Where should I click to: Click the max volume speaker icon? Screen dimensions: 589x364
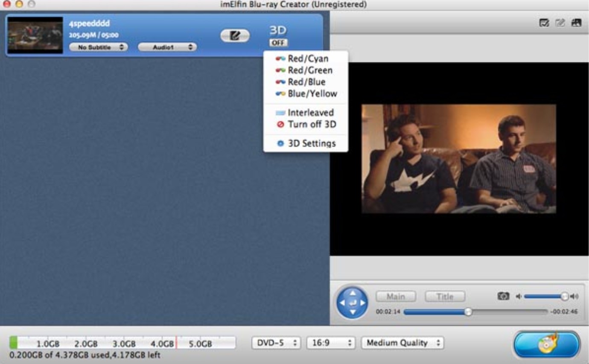coord(574,297)
